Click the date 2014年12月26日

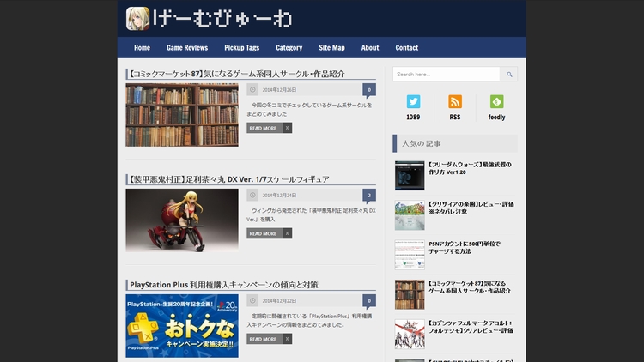point(279,90)
